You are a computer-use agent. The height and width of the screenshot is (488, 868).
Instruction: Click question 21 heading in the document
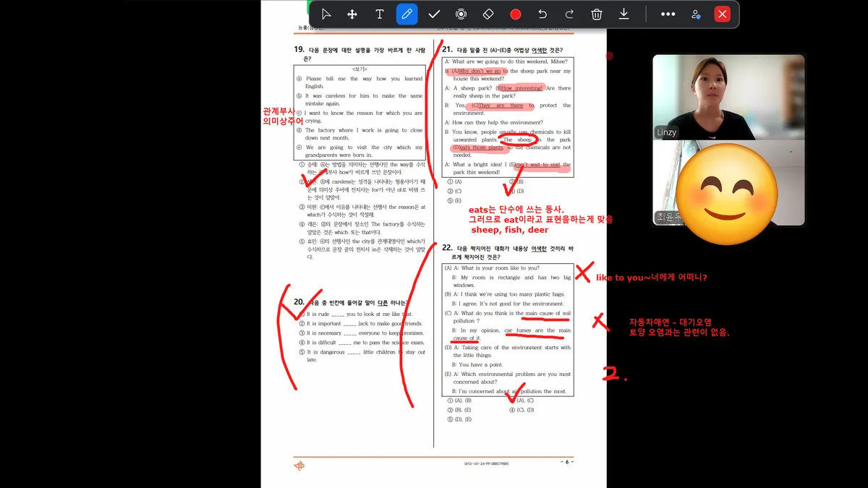506,50
